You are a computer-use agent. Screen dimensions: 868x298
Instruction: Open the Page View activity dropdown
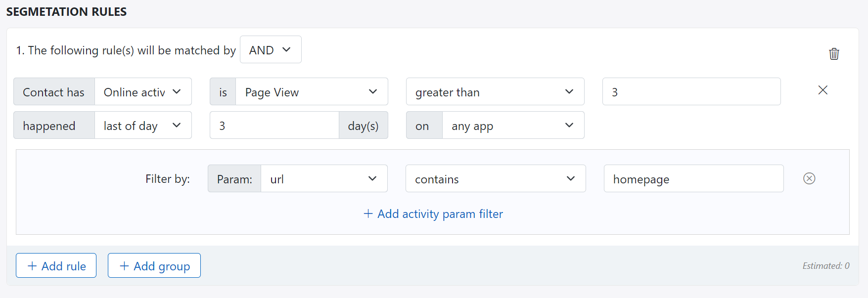click(312, 92)
